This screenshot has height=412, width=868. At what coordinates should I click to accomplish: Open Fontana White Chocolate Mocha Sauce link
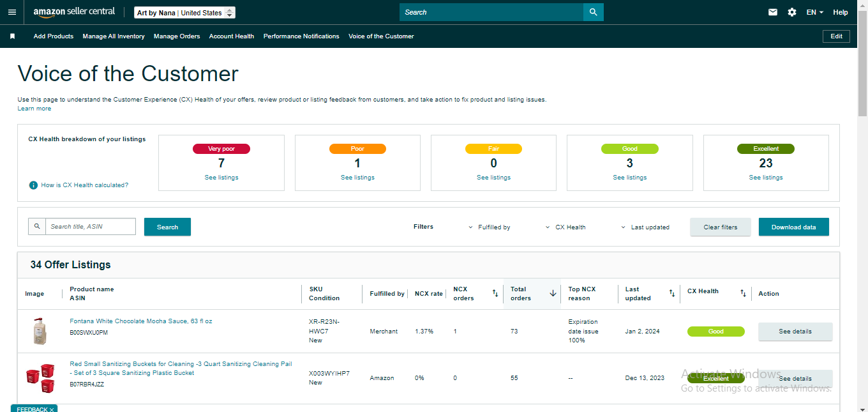pyautogui.click(x=141, y=321)
